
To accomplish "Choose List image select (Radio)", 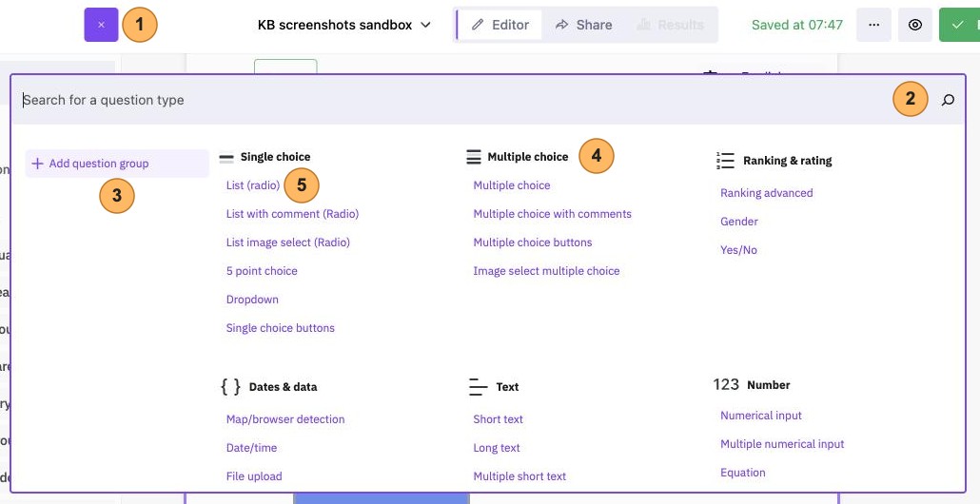I will [288, 242].
